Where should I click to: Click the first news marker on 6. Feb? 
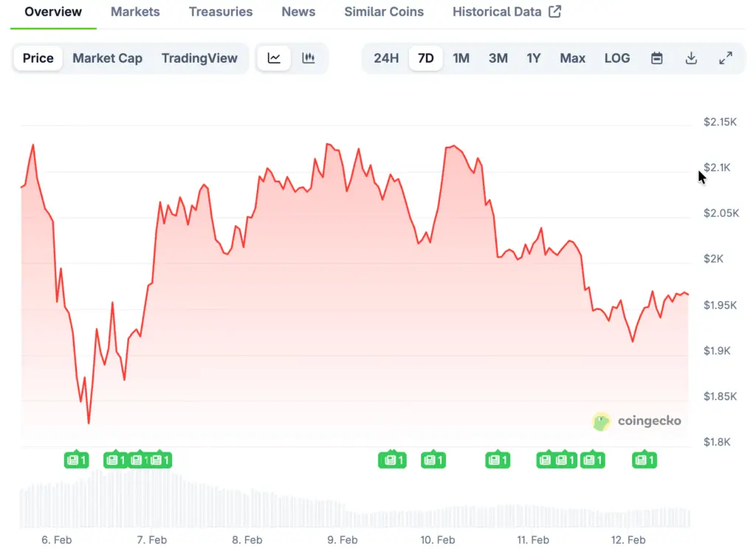point(77,460)
